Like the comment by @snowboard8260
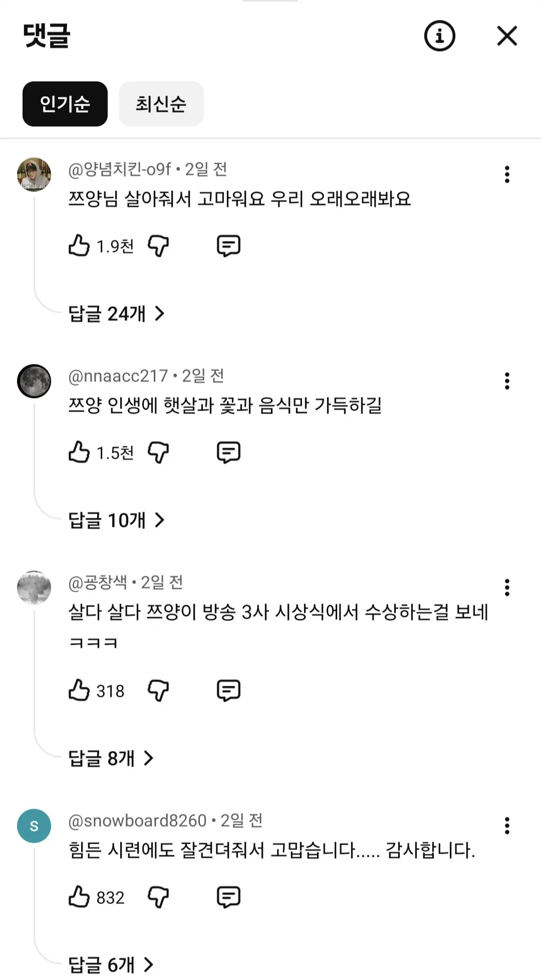The width and height of the screenshot is (541, 980). (x=79, y=897)
